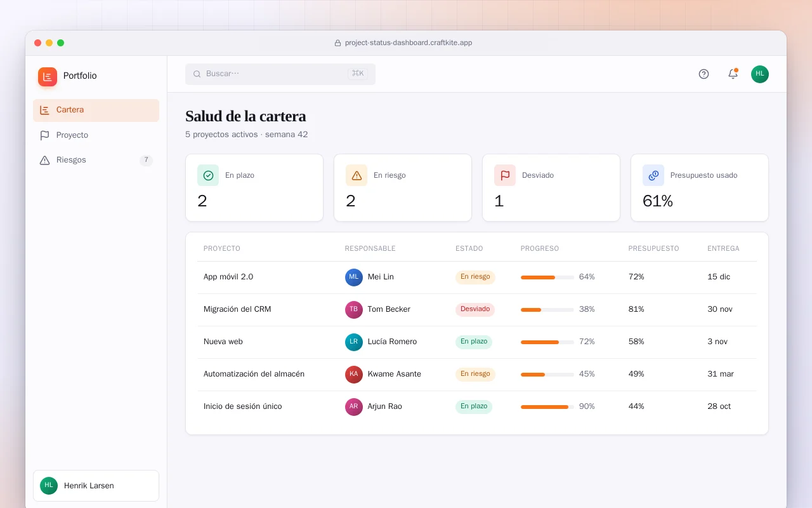
Task: Go to Cartera in the sidebar
Action: (x=96, y=110)
